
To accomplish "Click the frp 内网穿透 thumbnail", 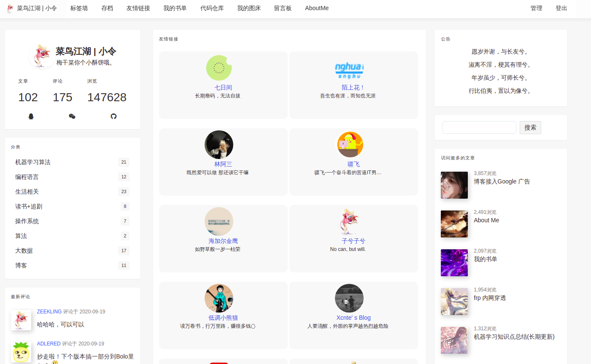I will pyautogui.click(x=454, y=302).
